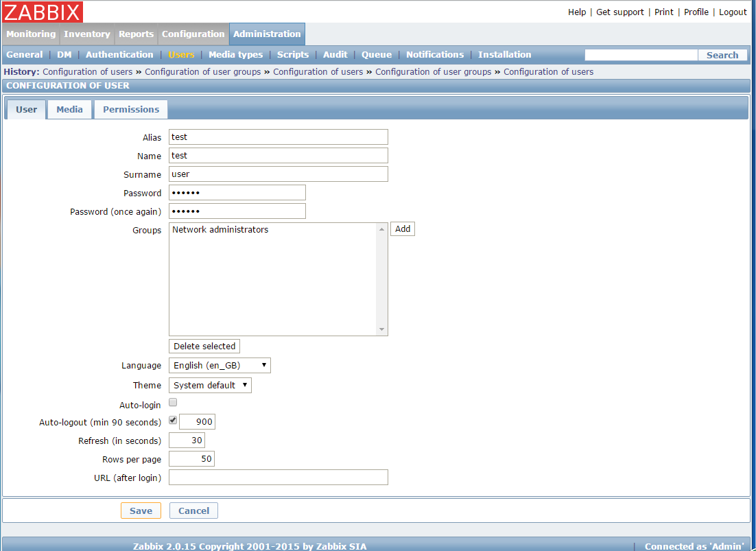Uncheck the Auto-logout checkbox

[x=173, y=420]
